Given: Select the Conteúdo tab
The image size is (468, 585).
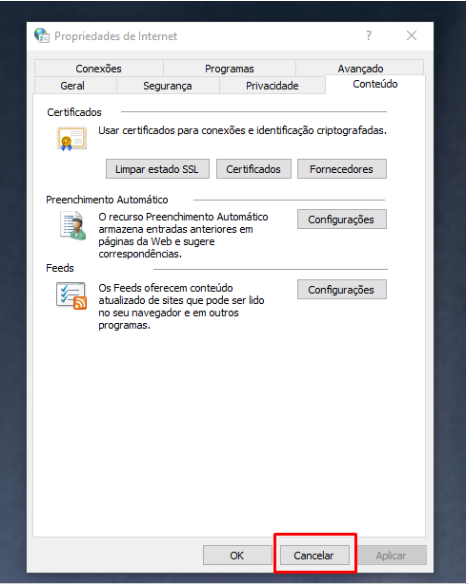Looking at the screenshot, I should pos(375,84).
